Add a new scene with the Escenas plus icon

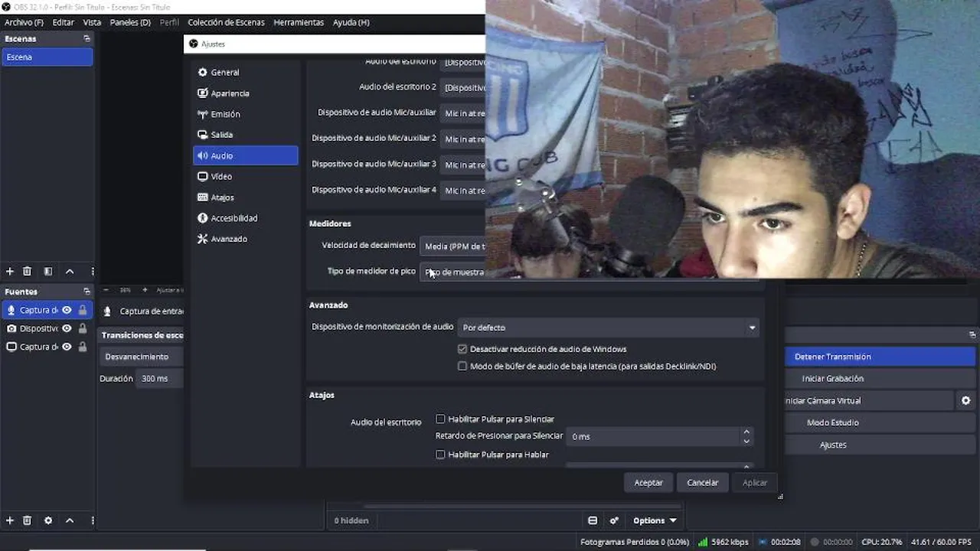click(x=10, y=272)
